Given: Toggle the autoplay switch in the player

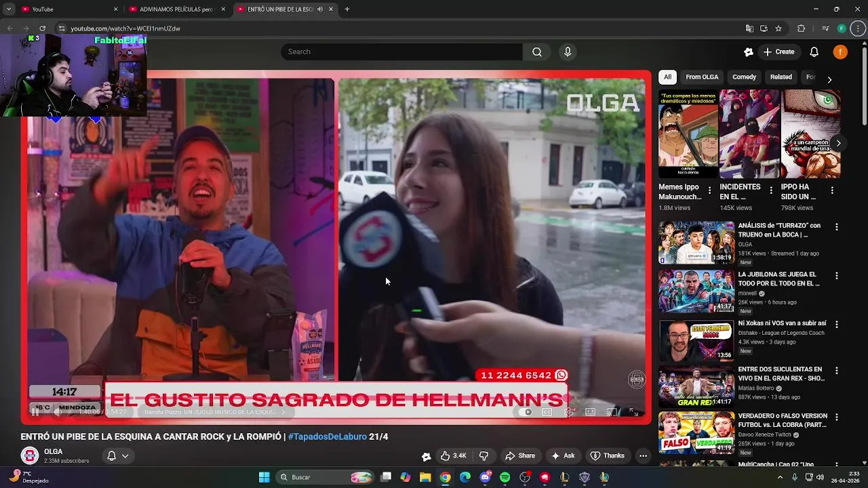Looking at the screenshot, I should [x=527, y=411].
